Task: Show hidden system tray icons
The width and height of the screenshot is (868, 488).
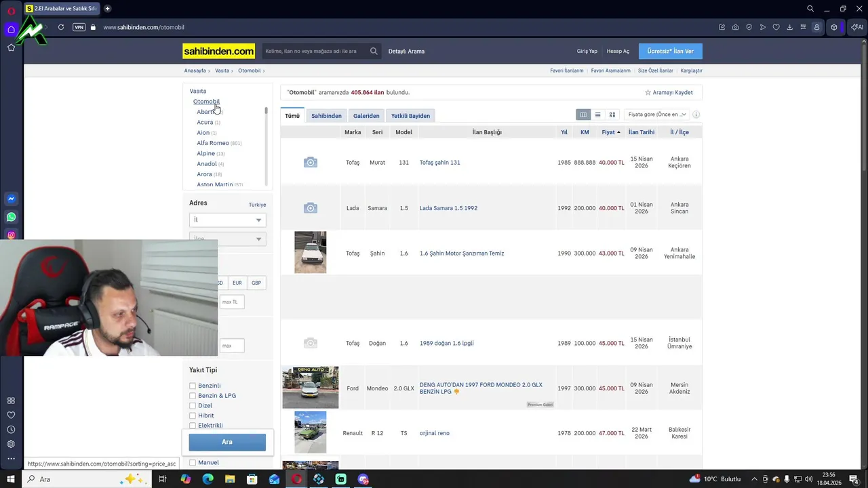Action: point(754,479)
